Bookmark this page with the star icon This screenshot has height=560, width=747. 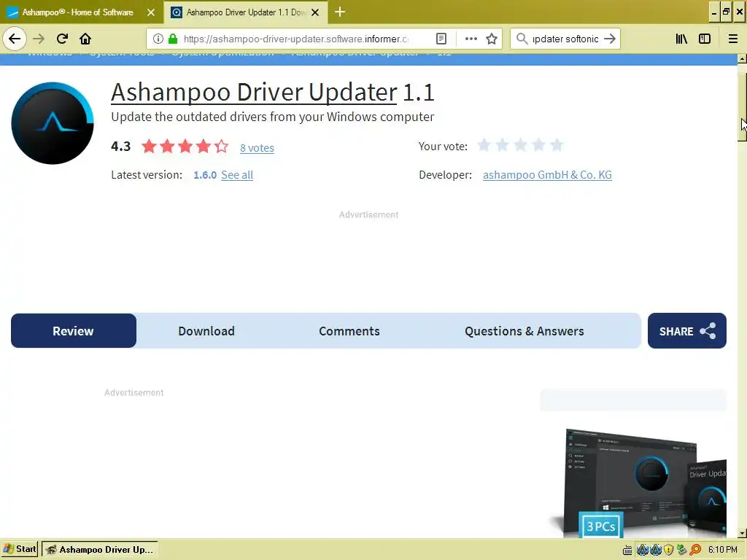coord(492,39)
